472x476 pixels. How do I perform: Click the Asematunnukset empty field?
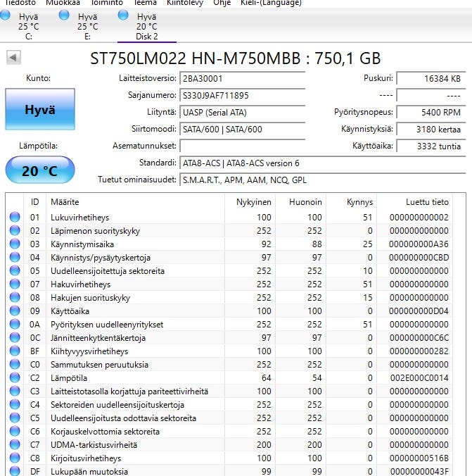[242, 146]
